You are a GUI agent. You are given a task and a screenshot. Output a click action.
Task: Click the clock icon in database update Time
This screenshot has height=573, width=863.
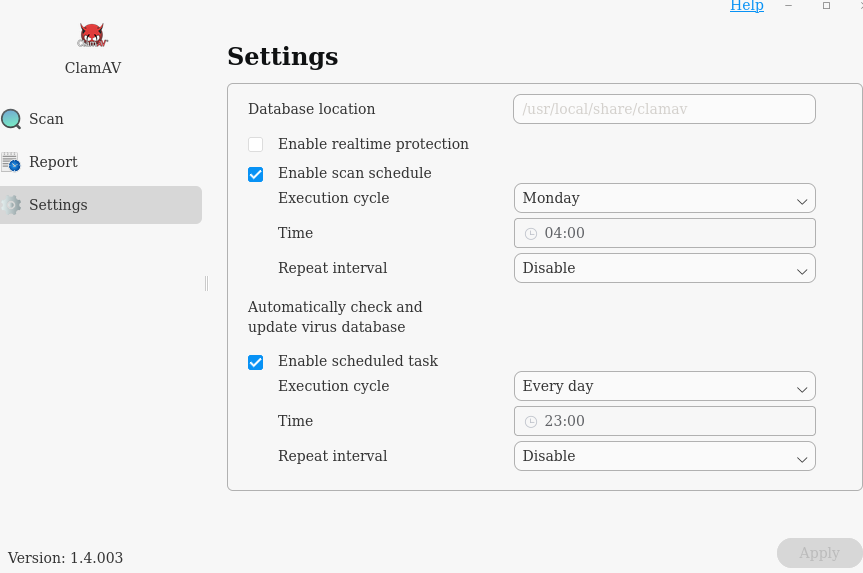coord(531,422)
